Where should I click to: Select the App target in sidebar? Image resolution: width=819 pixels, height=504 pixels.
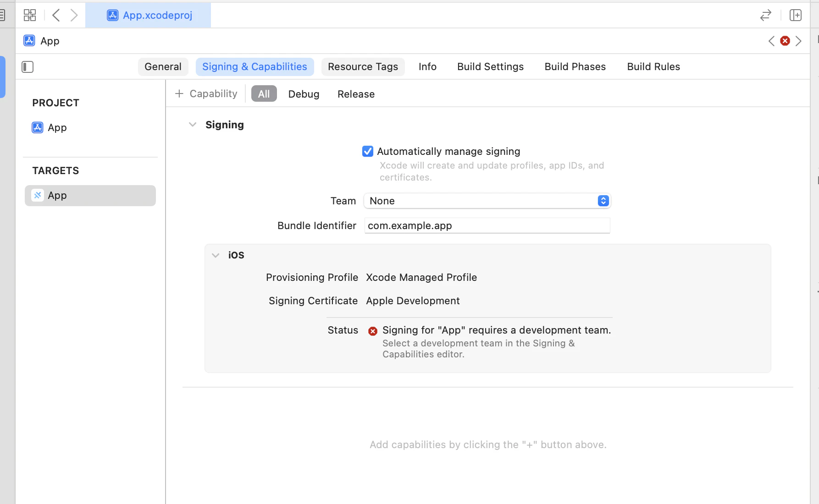pyautogui.click(x=90, y=196)
